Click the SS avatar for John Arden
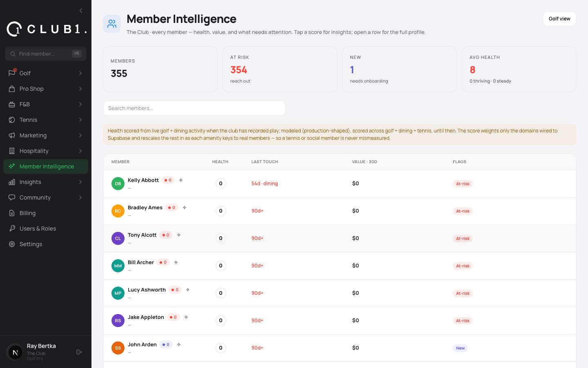The height and width of the screenshot is (368, 588). click(x=118, y=348)
